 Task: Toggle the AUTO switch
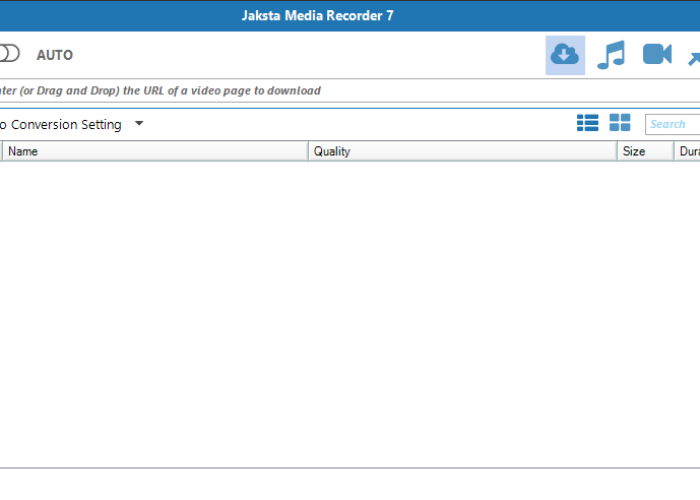coord(9,53)
